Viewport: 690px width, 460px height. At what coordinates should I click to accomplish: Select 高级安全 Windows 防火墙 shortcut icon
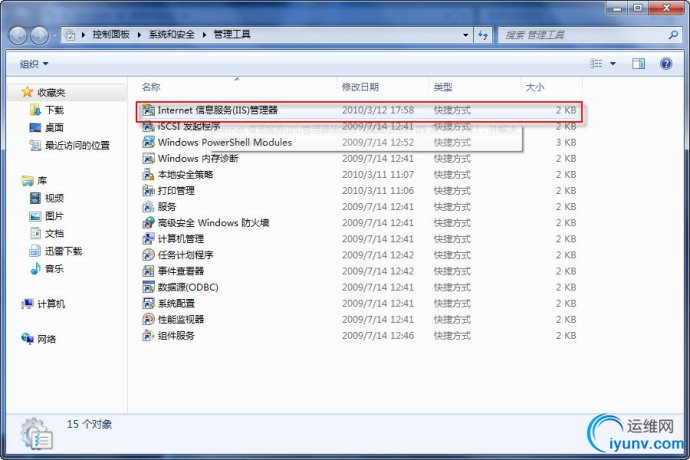tap(148, 223)
